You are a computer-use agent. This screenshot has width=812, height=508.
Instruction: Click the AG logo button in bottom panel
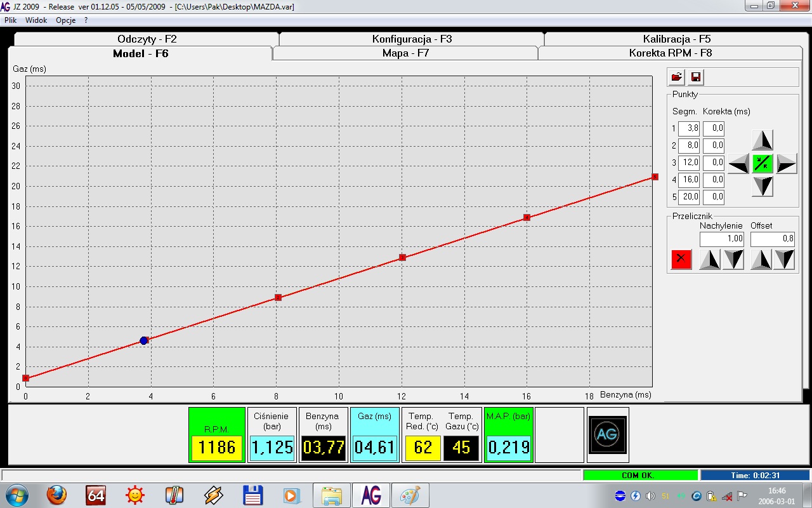coord(608,435)
